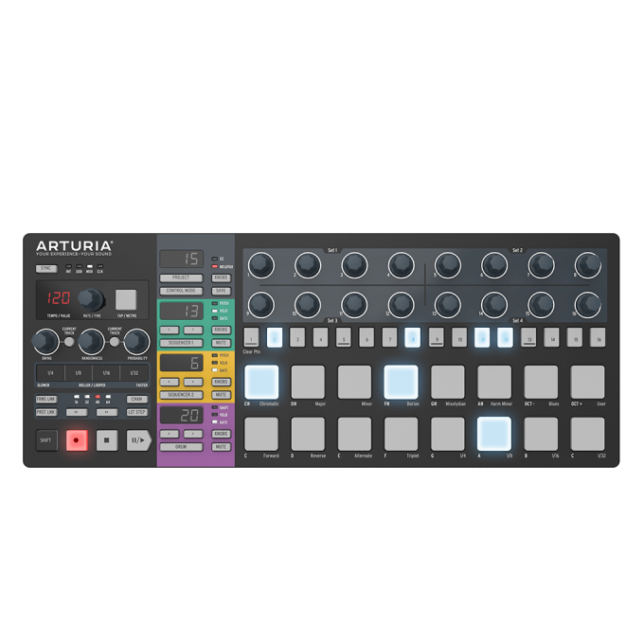Click the right arrow in Sequencer 1 section
Image resolution: width=644 pixels, height=644 pixels.
[x=193, y=330]
